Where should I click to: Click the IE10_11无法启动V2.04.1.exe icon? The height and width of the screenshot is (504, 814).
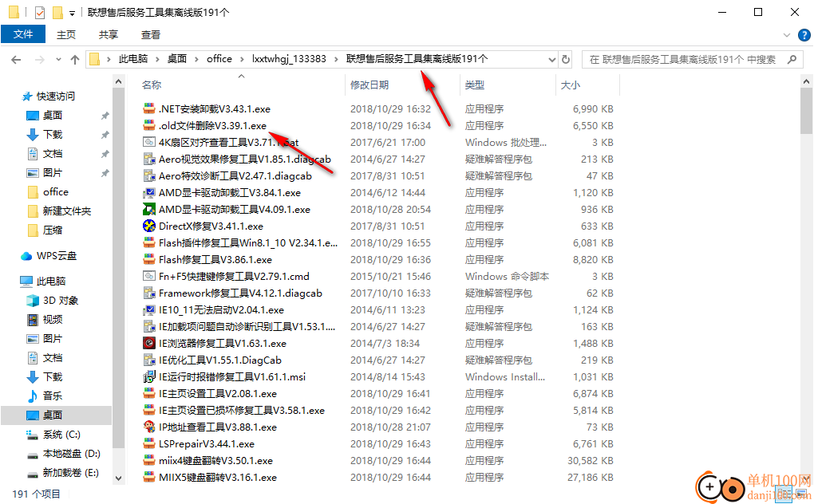[x=149, y=310]
